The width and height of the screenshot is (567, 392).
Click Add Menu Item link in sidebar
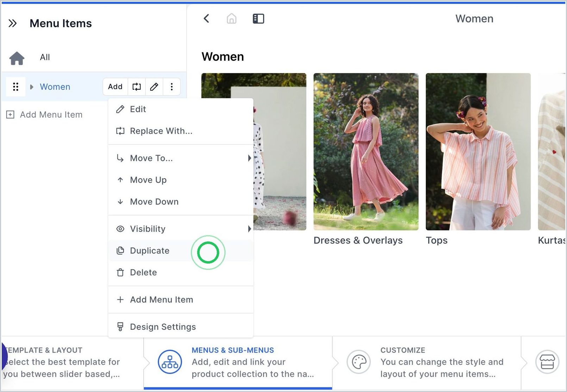click(x=51, y=115)
